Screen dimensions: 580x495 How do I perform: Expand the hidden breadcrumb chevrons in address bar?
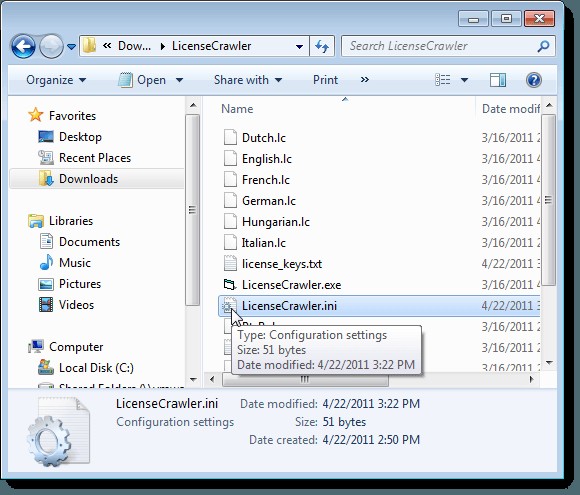[107, 46]
